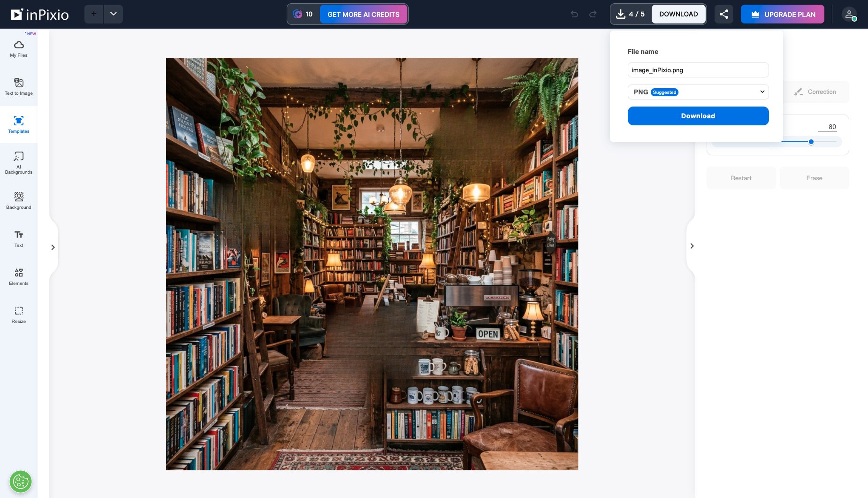The image size is (868, 498).
Task: Open the user account avatar
Action: coord(849,14)
